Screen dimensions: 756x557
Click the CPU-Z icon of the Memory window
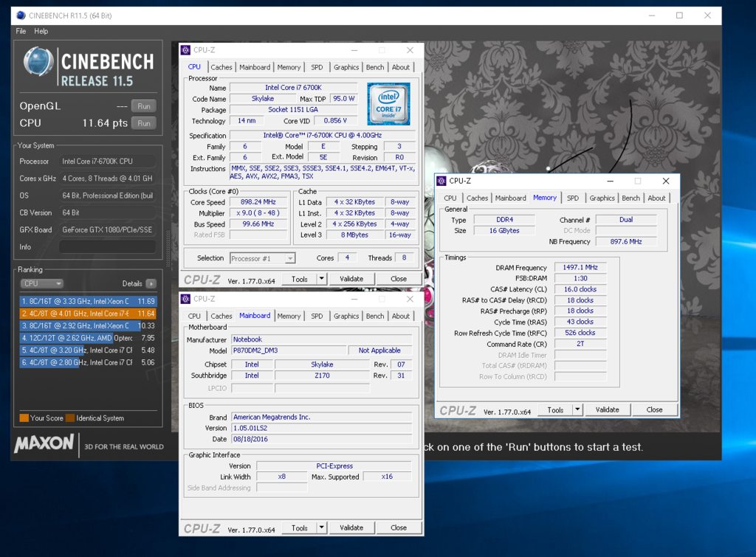(441, 181)
